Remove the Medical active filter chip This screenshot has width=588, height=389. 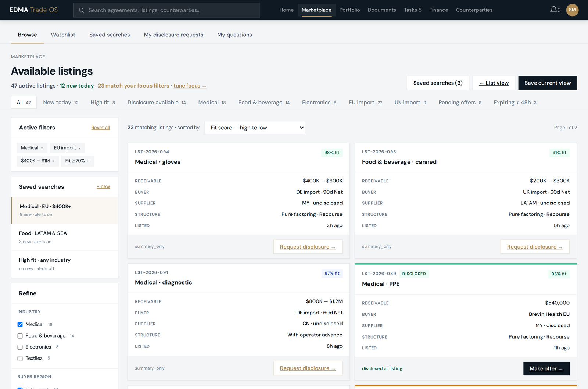42,148
